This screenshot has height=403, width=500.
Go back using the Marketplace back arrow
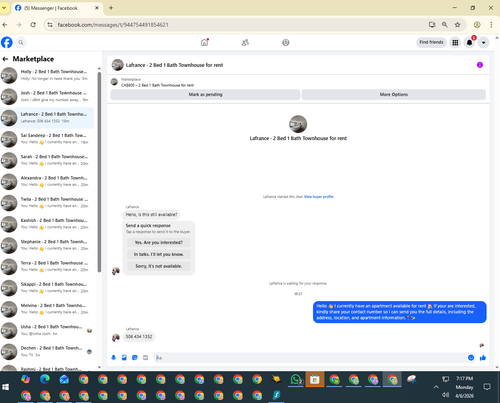5,59
